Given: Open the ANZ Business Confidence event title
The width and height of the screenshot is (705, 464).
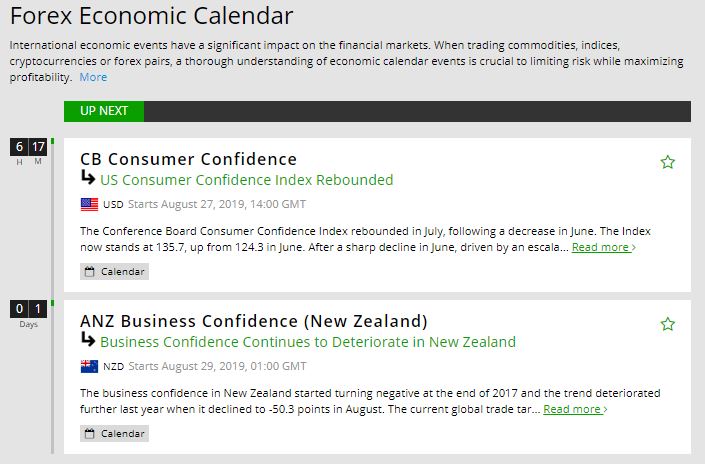Looking at the screenshot, I should click(x=254, y=321).
